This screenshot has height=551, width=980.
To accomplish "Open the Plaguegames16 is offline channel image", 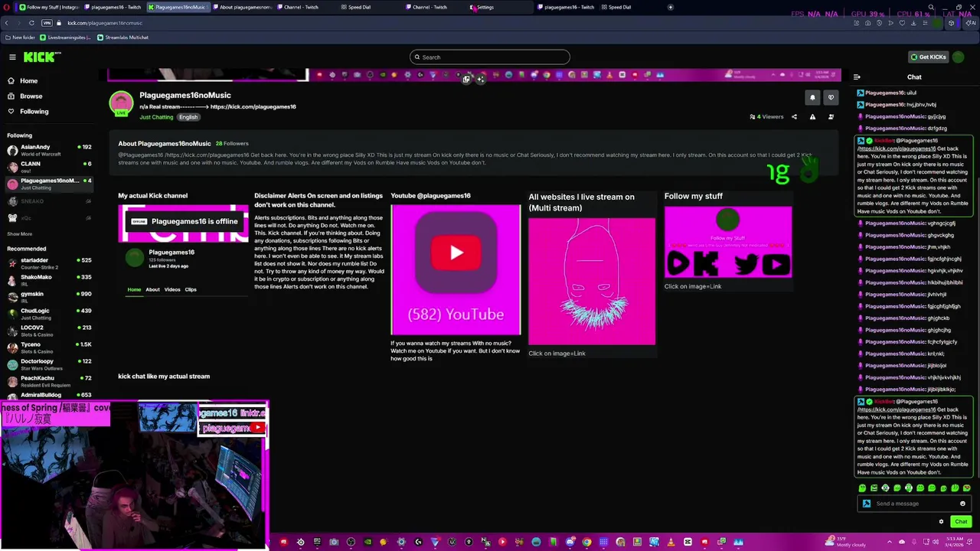I will [184, 223].
